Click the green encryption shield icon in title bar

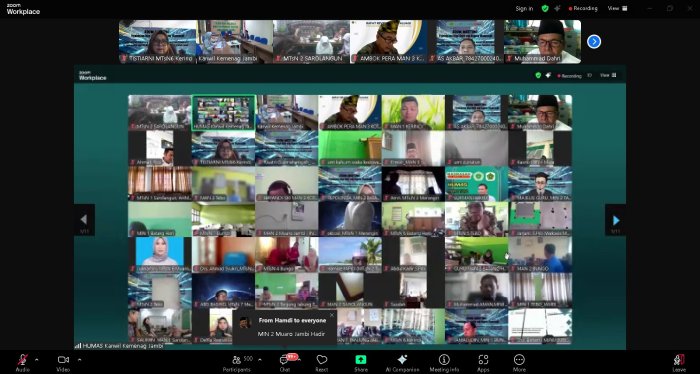coord(545,8)
